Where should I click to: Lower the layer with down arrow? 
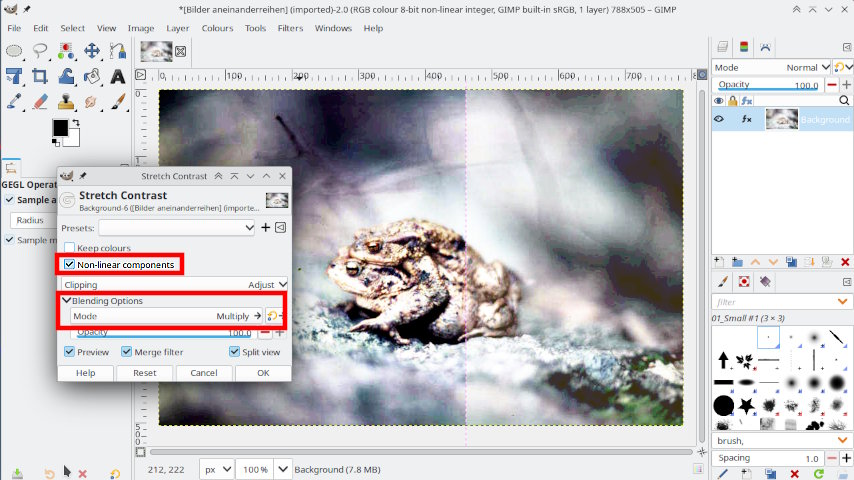coord(773,262)
